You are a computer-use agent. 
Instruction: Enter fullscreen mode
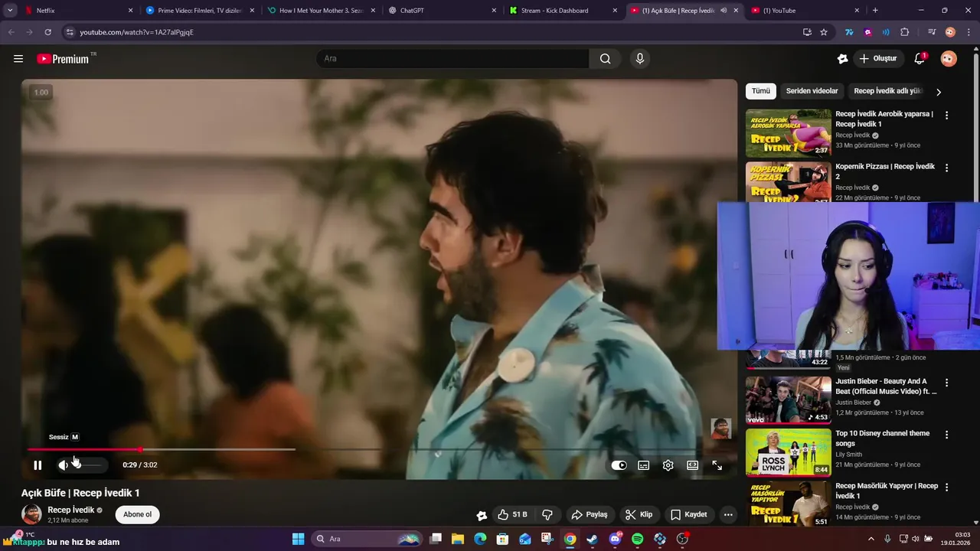(x=717, y=465)
